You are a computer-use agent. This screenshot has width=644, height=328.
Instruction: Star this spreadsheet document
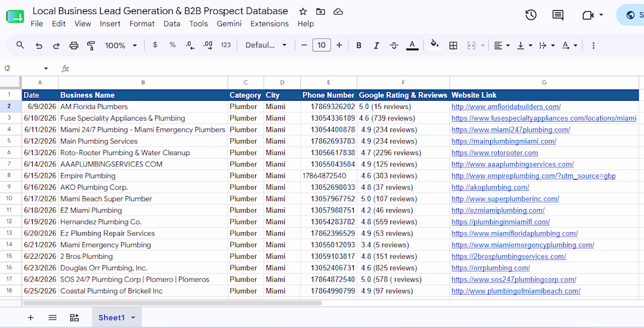(x=303, y=12)
